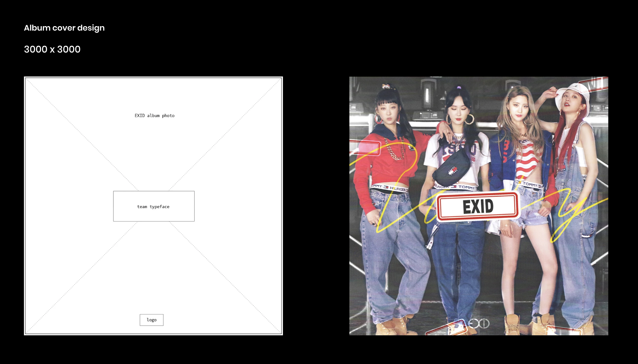Click the "3000 x 3000" size text
This screenshot has width=638, height=364.
pyautogui.click(x=52, y=49)
